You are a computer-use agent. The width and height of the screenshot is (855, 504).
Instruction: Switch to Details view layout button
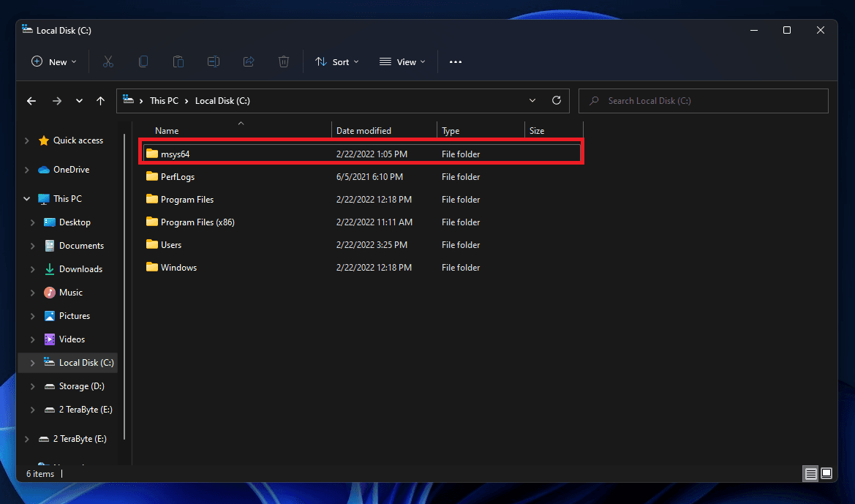(x=811, y=473)
